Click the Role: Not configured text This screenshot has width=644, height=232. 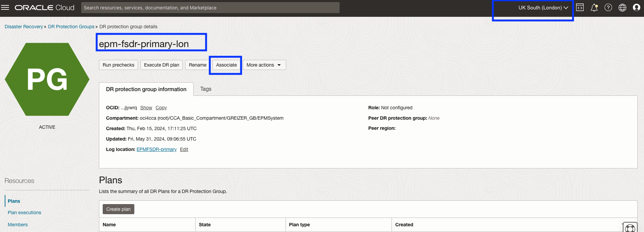coord(390,108)
